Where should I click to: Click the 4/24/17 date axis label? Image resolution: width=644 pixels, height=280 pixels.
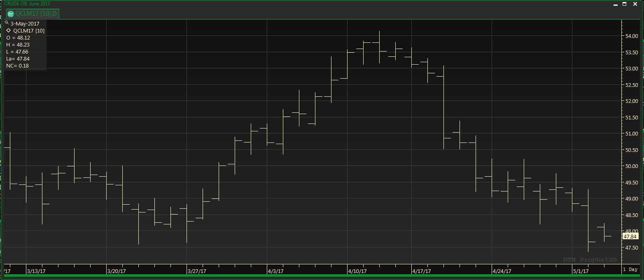coord(502,271)
